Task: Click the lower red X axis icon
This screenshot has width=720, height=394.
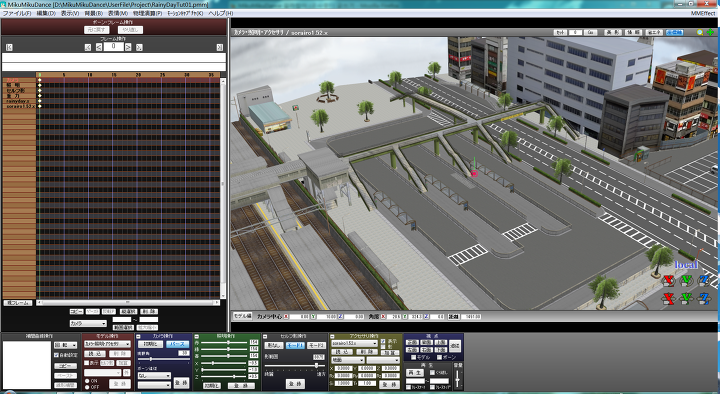Action: [x=669, y=298]
